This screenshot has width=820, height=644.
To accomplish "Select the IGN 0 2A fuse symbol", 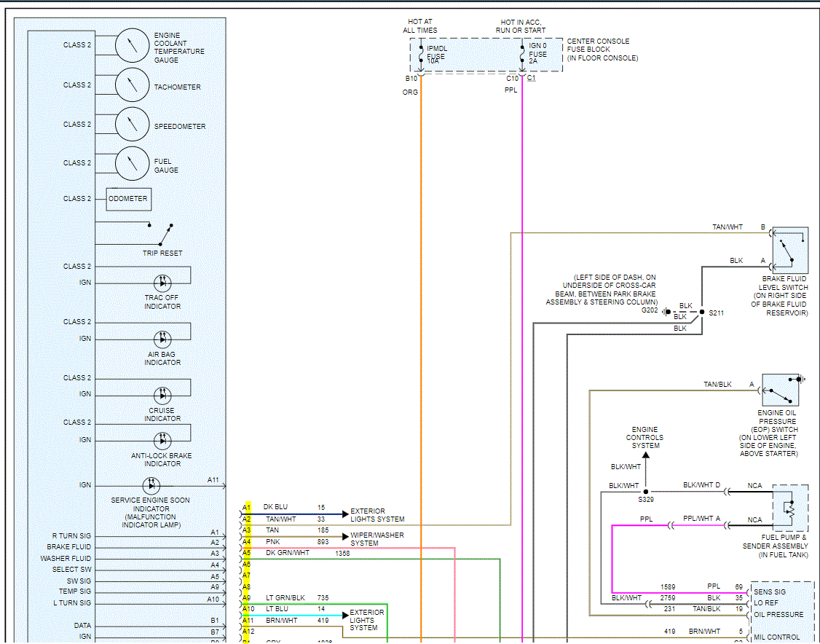I will (522, 54).
